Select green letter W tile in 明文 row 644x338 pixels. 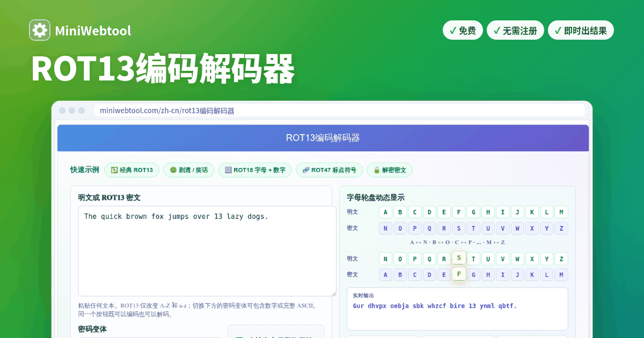click(x=517, y=259)
